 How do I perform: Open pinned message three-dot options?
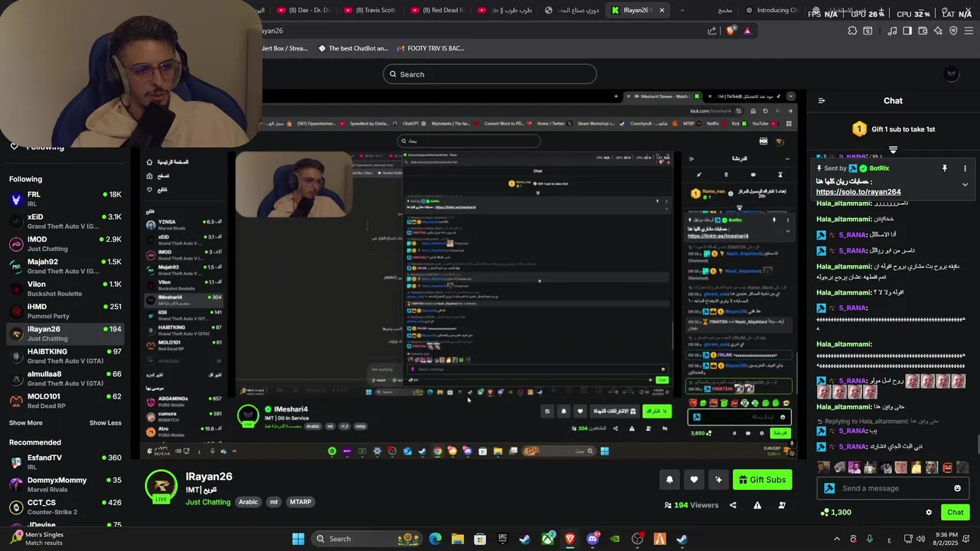tap(965, 168)
